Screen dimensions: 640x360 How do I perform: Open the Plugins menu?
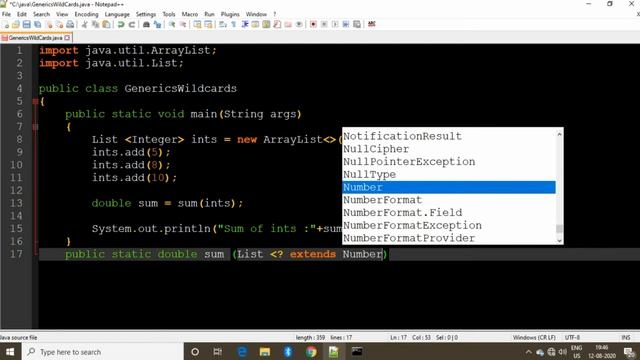tap(230, 14)
